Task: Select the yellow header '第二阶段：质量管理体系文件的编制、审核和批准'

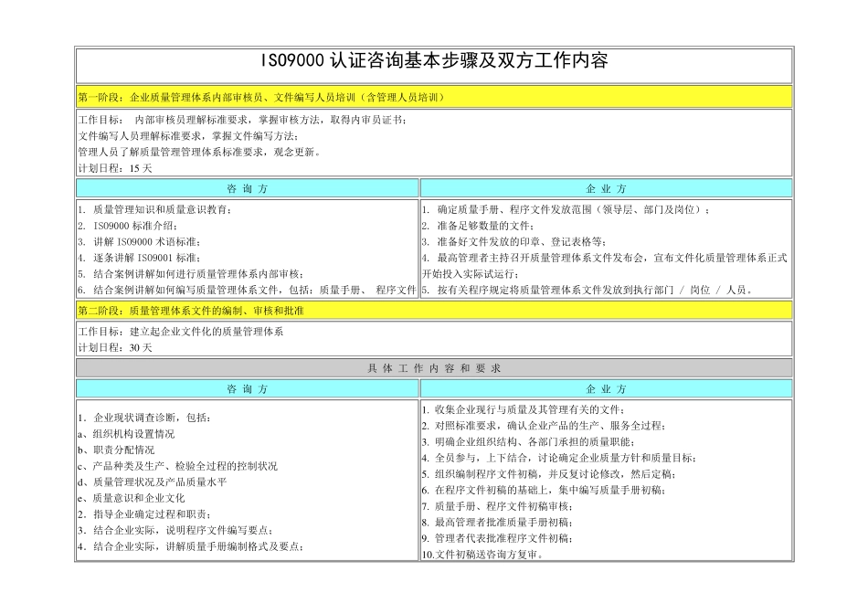Action: pos(434,310)
